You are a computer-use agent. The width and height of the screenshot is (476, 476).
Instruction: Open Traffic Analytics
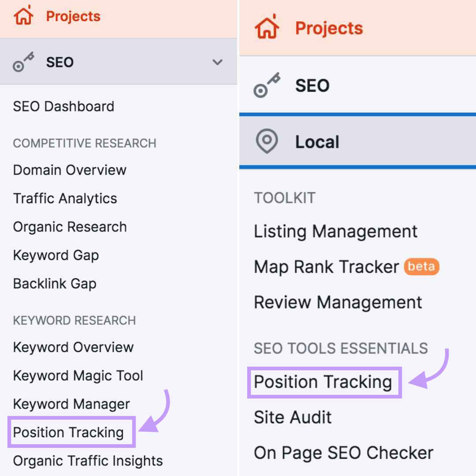pos(65,198)
